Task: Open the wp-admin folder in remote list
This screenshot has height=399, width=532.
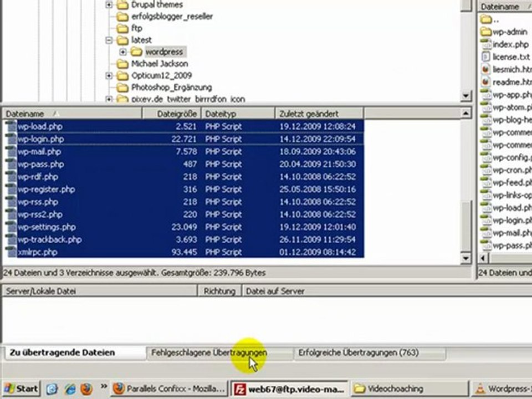Action: [510, 32]
